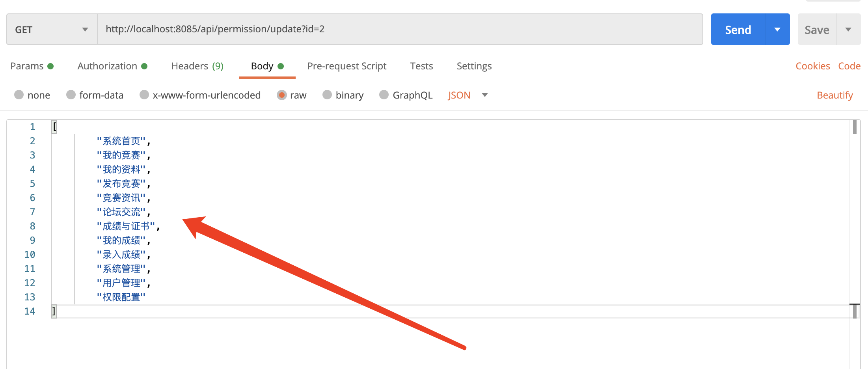This screenshot has width=868, height=369.
Task: Click the Send button
Action: pos(738,29)
